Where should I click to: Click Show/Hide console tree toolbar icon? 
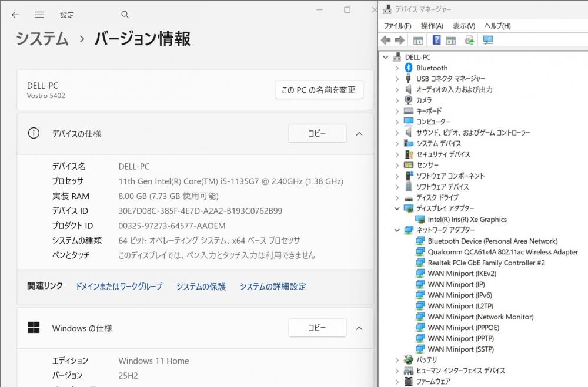click(418, 40)
